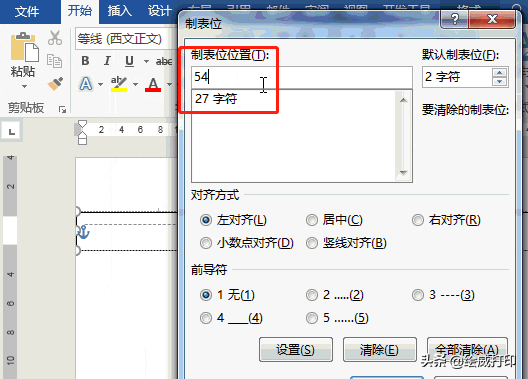528x379 pixels.
Task: Click the tab selector L ruler button
Action: [x=11, y=131]
